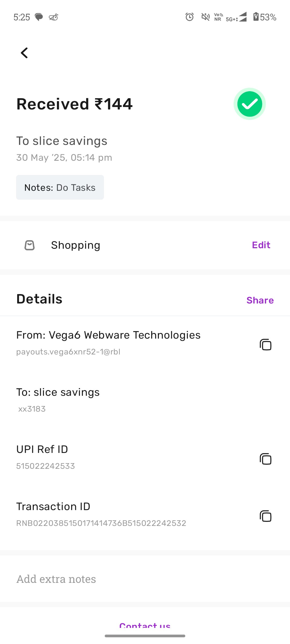The height and width of the screenshot is (644, 290).
Task: Tap the Notes: Do Tasks chip
Action: coord(60,187)
